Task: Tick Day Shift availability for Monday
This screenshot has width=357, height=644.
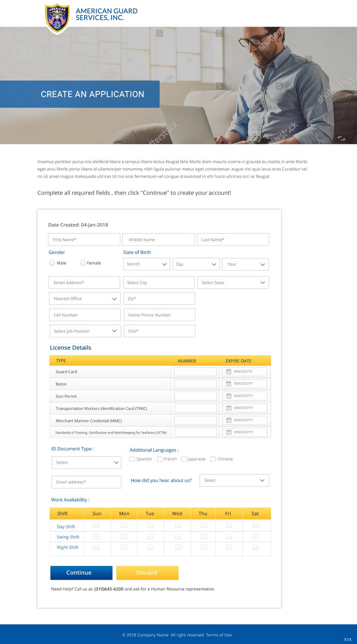Action: (124, 525)
